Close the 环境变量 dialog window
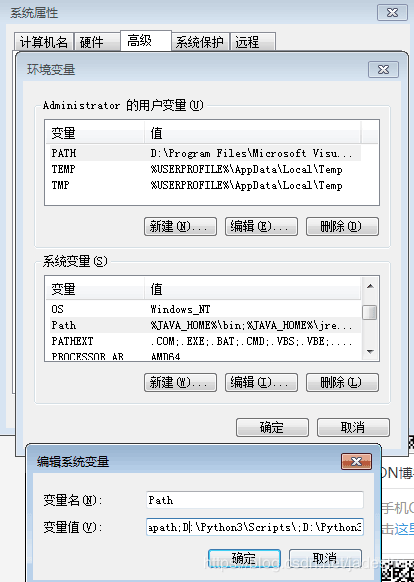The height and width of the screenshot is (582, 414). [383, 69]
